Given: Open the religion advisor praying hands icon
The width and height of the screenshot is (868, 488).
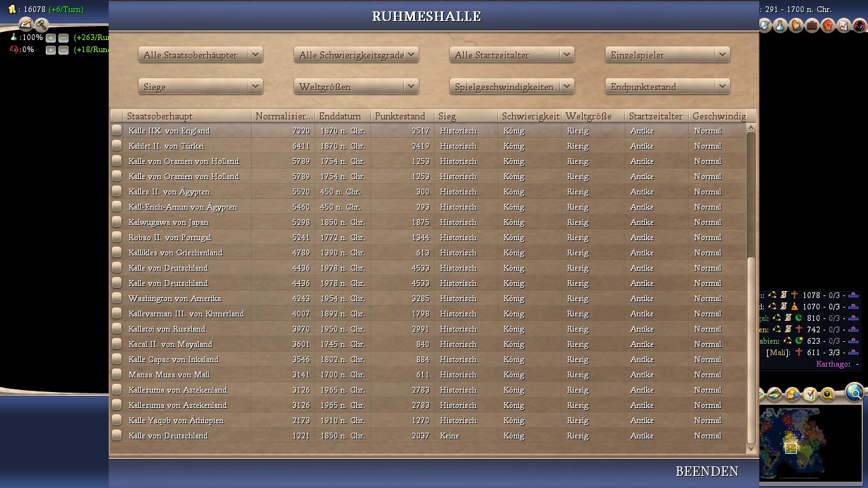Looking at the screenshot, I should pos(796,25).
